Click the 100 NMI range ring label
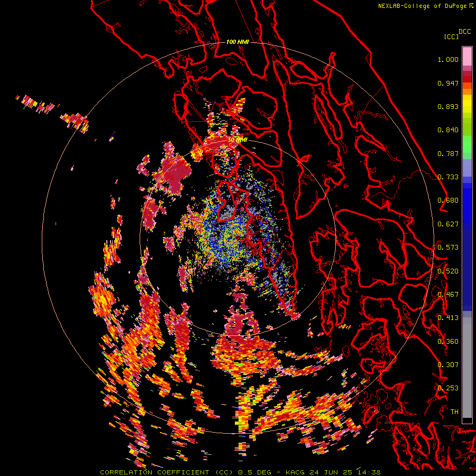The width and height of the screenshot is (476, 476). pyautogui.click(x=237, y=42)
